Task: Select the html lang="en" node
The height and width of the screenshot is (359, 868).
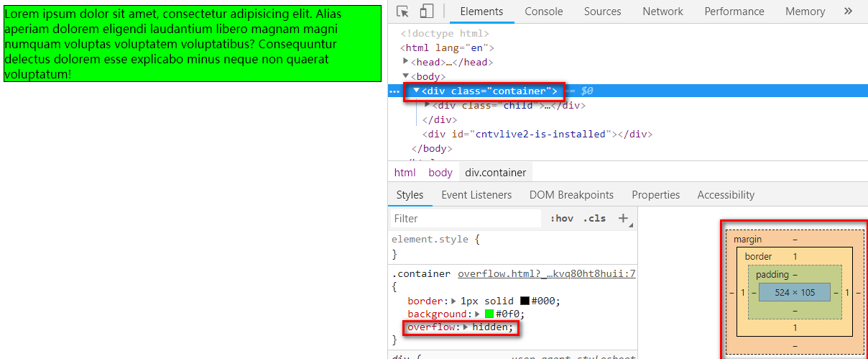Action: click(447, 47)
